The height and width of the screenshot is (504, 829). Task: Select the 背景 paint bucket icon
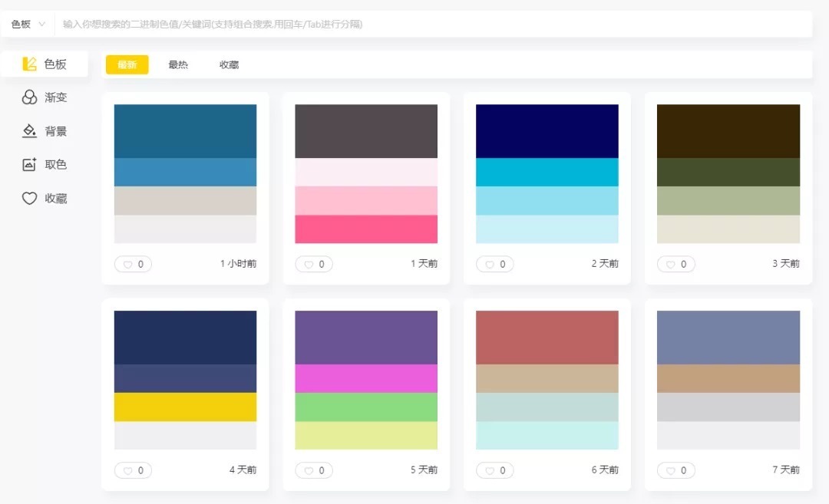(29, 131)
